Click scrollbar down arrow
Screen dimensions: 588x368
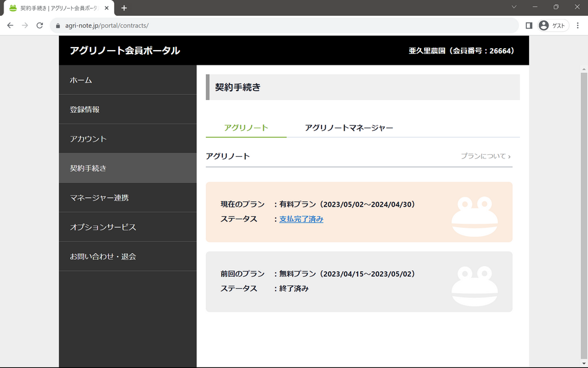(x=584, y=364)
